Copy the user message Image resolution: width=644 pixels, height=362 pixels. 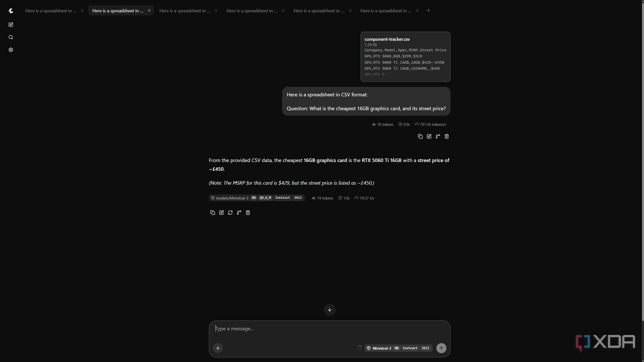(x=420, y=136)
